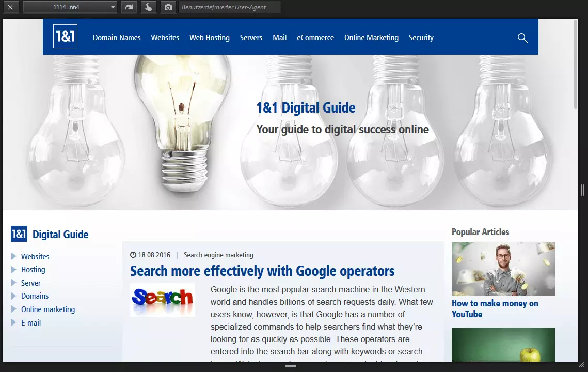Open Security menu
The width and height of the screenshot is (588, 372).
tap(421, 38)
